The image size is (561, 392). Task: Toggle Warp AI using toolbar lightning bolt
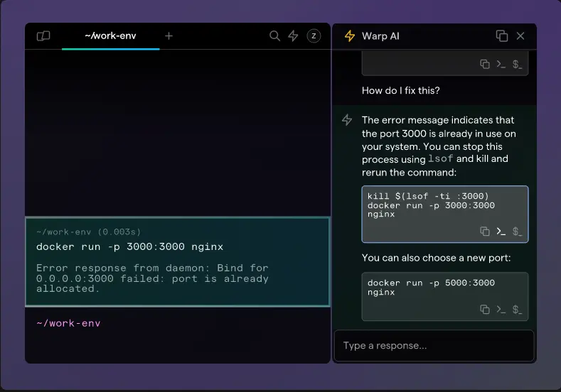click(293, 36)
